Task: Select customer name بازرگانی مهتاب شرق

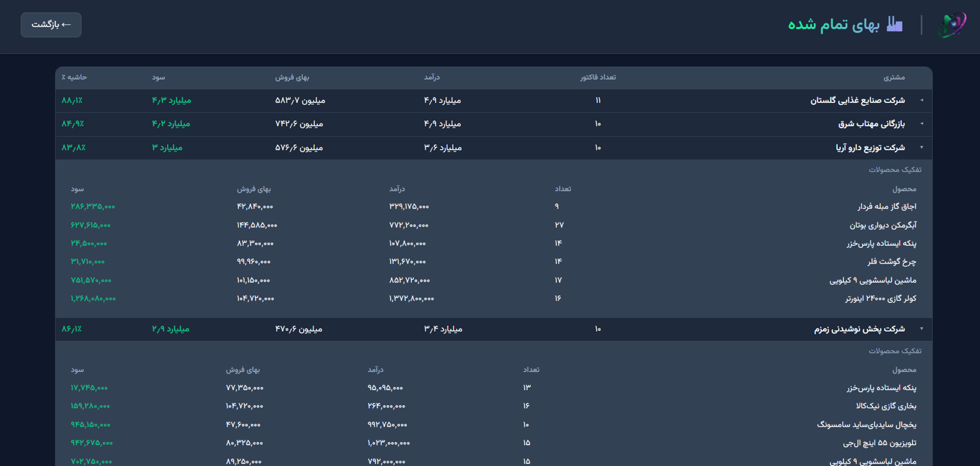Action: 872,124
